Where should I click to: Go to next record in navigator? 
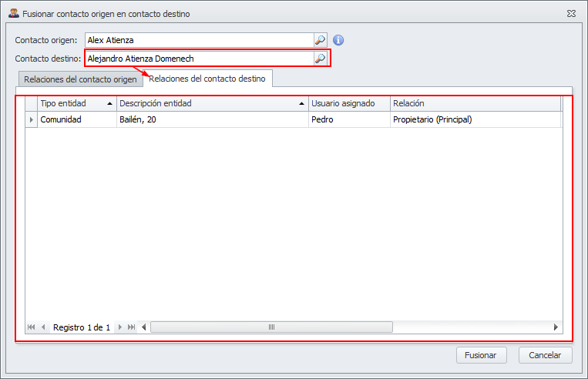[x=119, y=327]
